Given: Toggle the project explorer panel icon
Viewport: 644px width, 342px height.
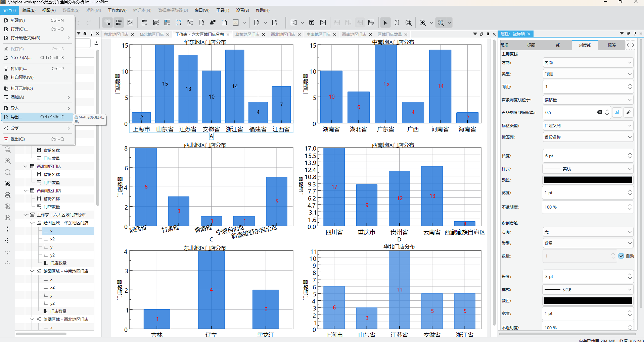Looking at the screenshot, I should tap(107, 22).
